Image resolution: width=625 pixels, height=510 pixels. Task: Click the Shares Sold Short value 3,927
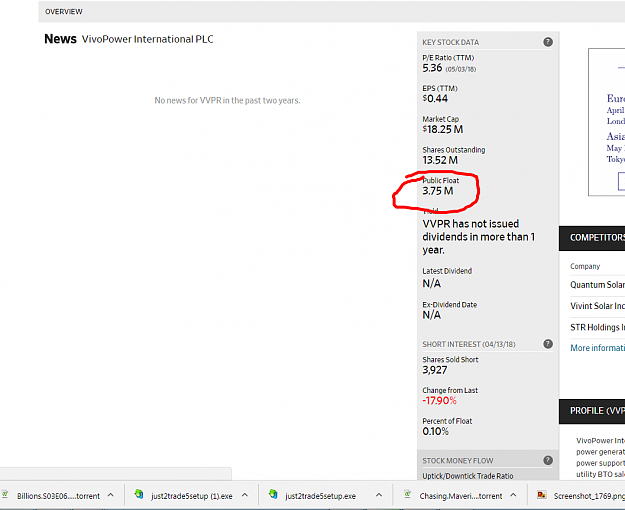(x=434, y=370)
